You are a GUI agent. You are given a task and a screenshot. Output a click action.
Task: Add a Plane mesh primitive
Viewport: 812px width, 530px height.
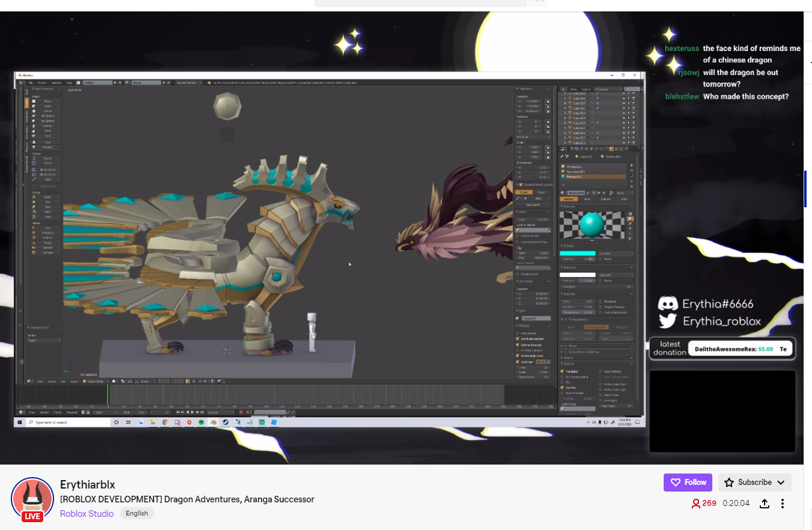click(46, 101)
